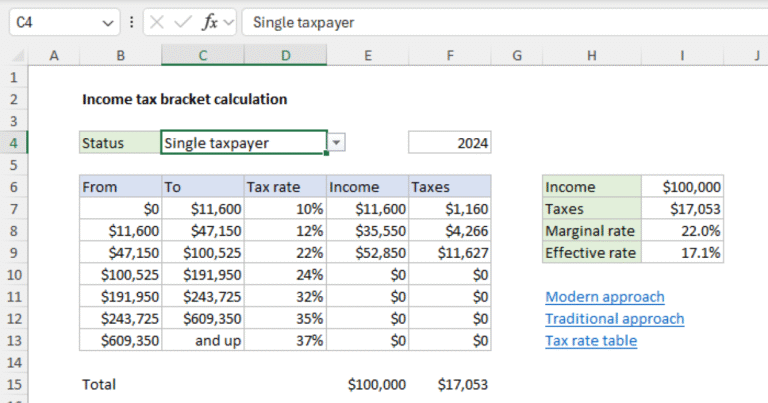Select the 2024 year cell
Screen dimensions: 768x403
450,142
